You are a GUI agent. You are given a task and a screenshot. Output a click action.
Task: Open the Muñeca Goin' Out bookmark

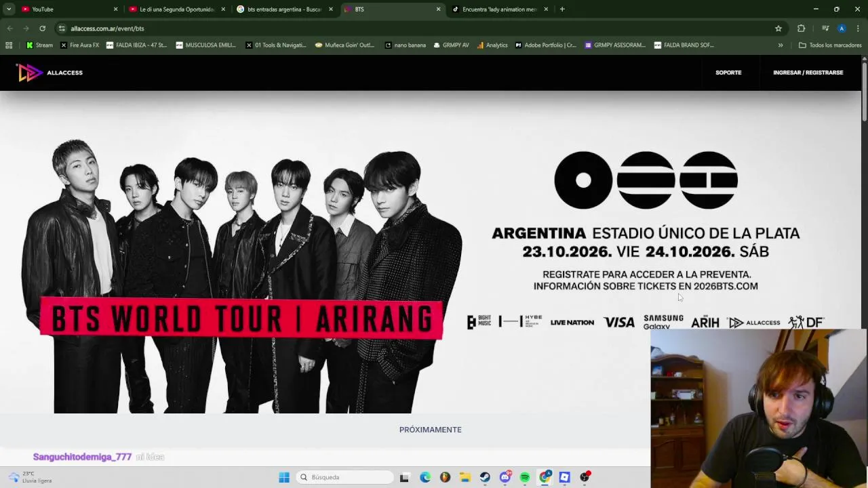point(344,45)
